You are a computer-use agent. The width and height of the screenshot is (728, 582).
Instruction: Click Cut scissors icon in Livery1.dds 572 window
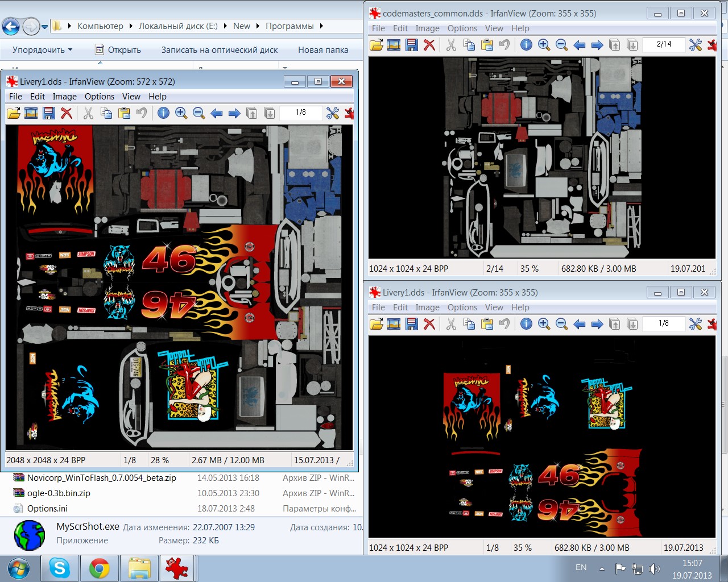click(x=88, y=113)
